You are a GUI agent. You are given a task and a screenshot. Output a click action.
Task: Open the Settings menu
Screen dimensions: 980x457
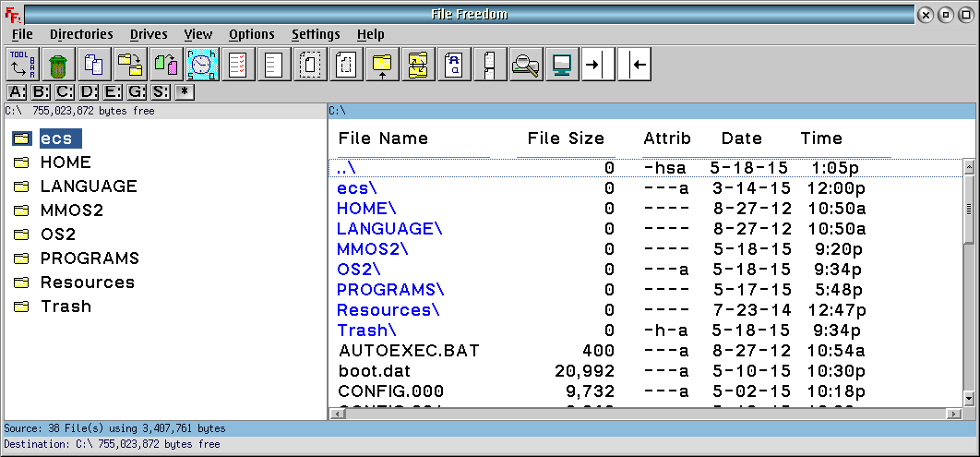(316, 34)
